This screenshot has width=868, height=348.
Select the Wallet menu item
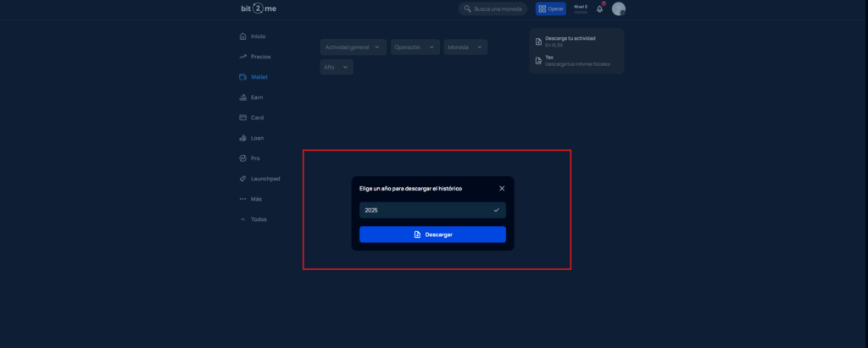pyautogui.click(x=259, y=77)
